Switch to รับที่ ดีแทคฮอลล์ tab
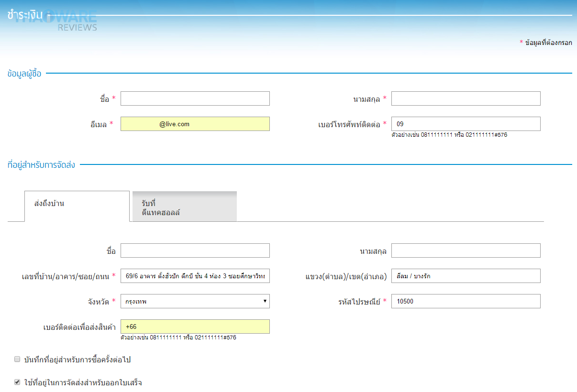The height and width of the screenshot is (392, 577). pyautogui.click(x=185, y=207)
